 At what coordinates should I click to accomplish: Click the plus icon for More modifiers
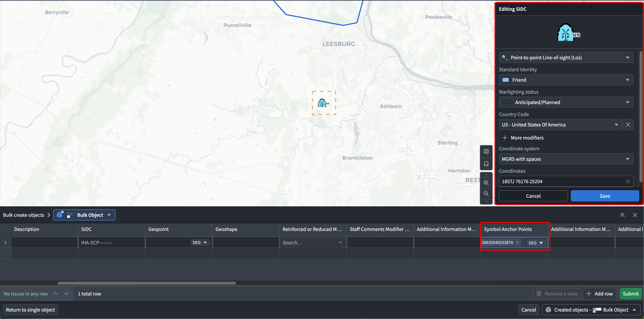tap(505, 138)
